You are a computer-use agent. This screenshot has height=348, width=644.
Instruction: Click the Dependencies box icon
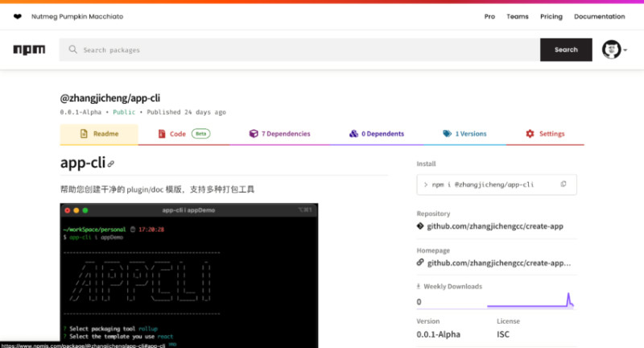254,134
